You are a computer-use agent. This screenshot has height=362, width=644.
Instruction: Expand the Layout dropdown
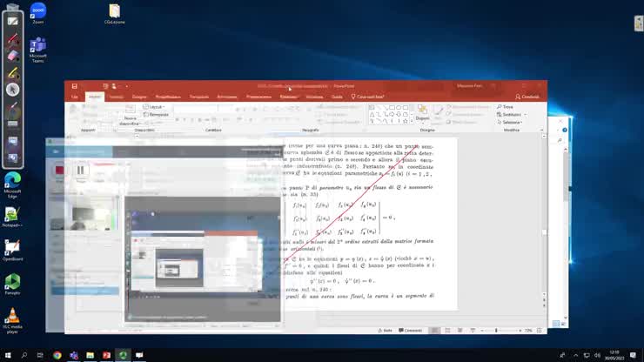pos(154,107)
